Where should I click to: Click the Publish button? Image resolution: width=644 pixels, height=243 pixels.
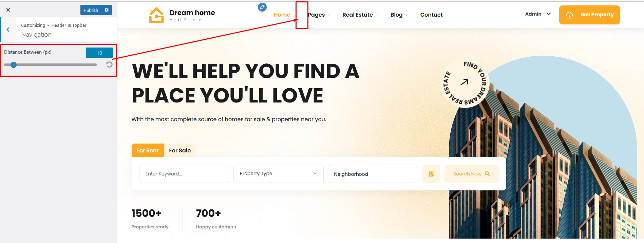click(91, 10)
